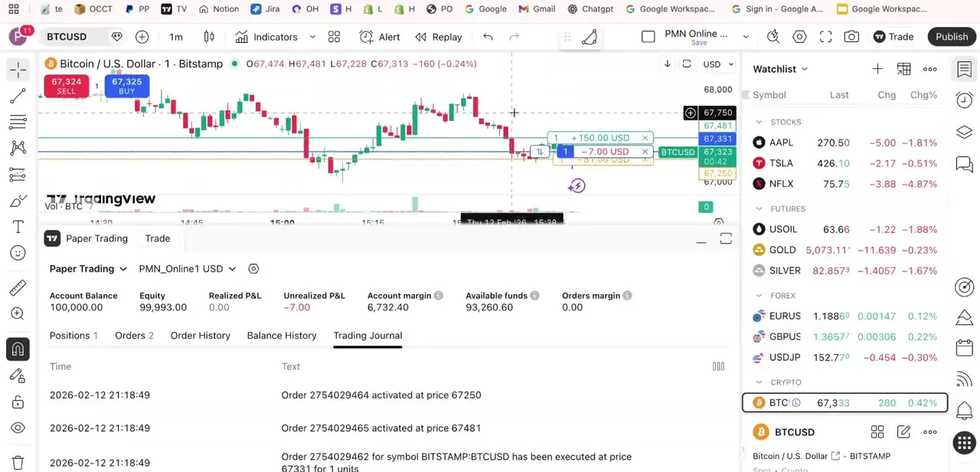Screen dimensions: 980x472
Task: Change the candlestick chart style
Action: 209,37
